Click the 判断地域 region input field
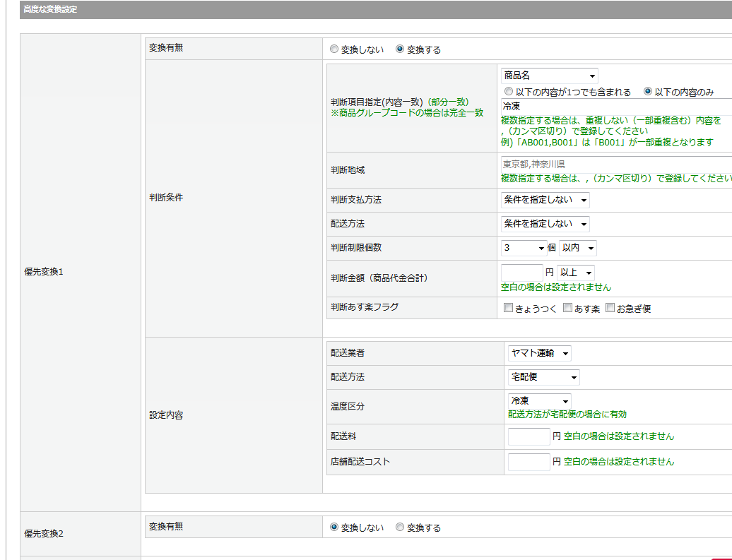The height and width of the screenshot is (560, 732). [x=615, y=164]
